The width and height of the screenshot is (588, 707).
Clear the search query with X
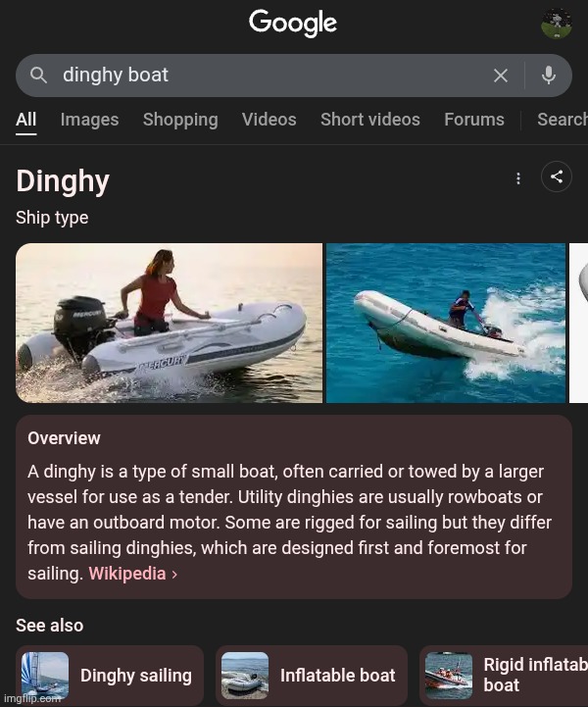tap(501, 76)
